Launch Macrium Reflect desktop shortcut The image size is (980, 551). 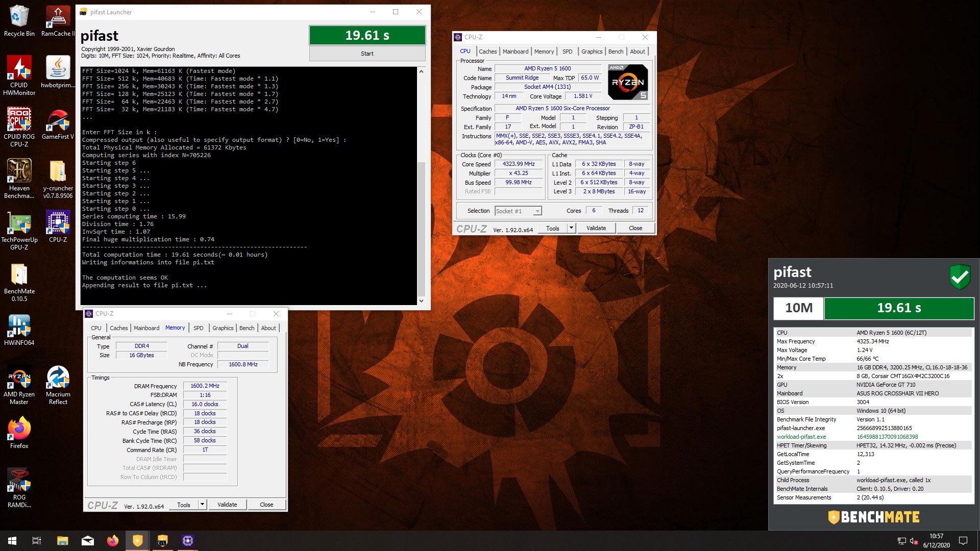[58, 385]
